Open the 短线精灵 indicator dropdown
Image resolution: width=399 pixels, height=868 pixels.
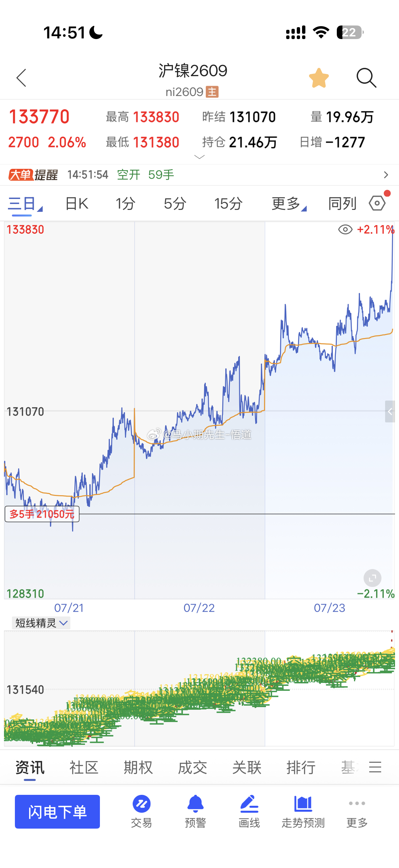click(x=41, y=623)
